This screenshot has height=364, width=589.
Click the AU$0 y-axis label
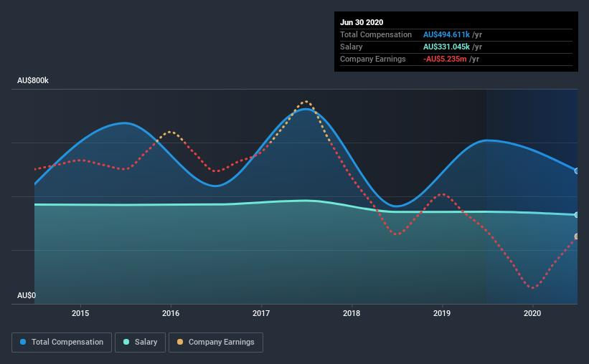point(27,295)
